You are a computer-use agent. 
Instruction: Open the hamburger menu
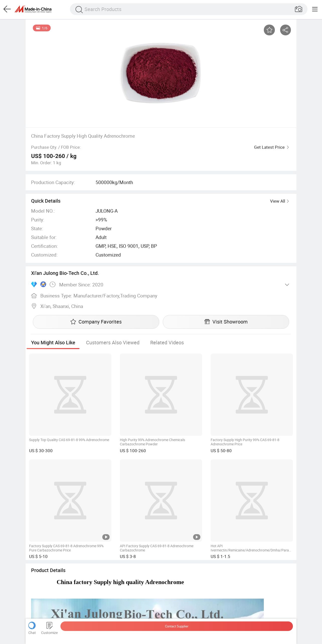315,9
